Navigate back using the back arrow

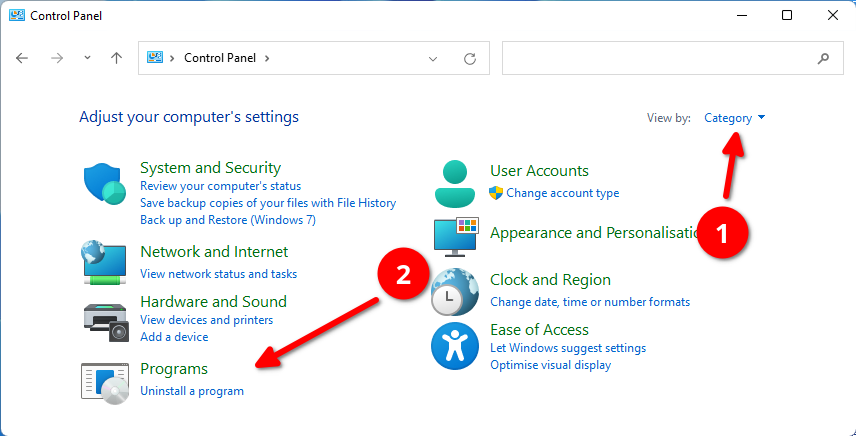tap(23, 58)
